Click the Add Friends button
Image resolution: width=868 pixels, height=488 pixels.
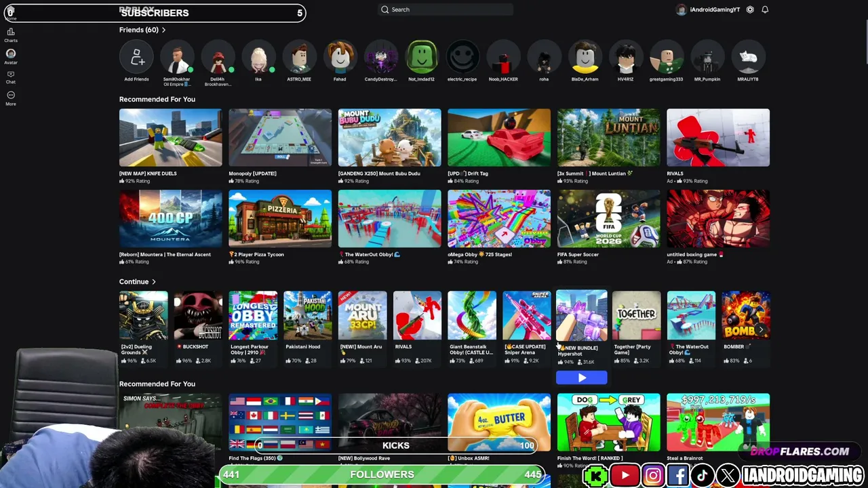pyautogui.click(x=136, y=58)
